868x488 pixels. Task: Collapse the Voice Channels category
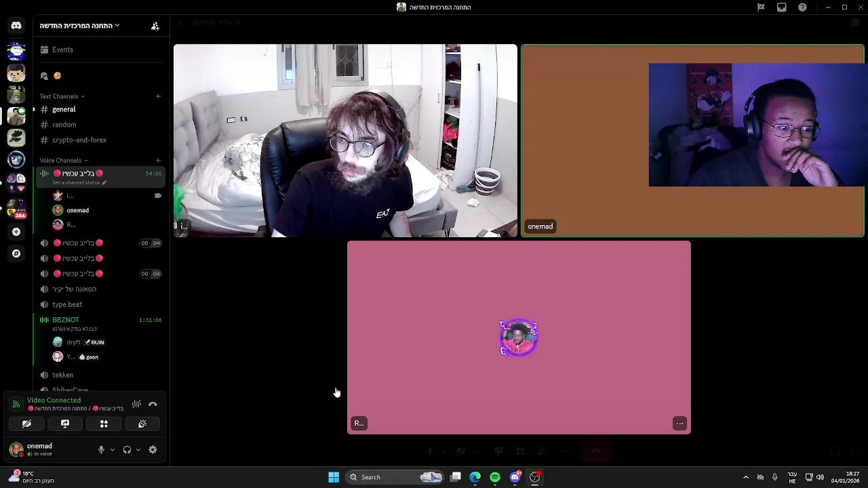click(x=64, y=161)
